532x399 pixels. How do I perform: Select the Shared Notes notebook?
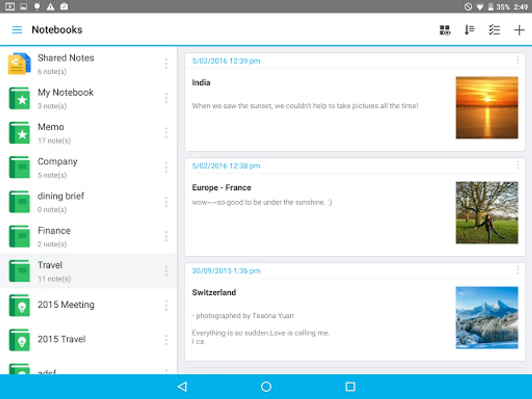click(89, 64)
